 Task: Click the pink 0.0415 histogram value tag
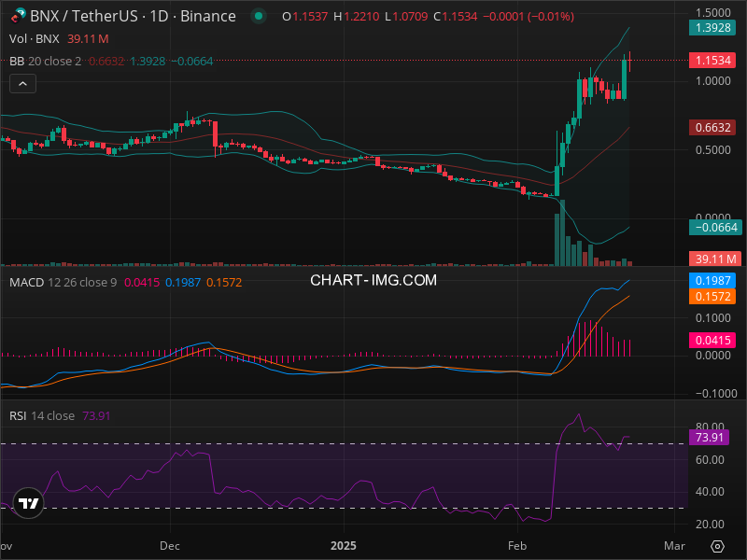tap(712, 341)
